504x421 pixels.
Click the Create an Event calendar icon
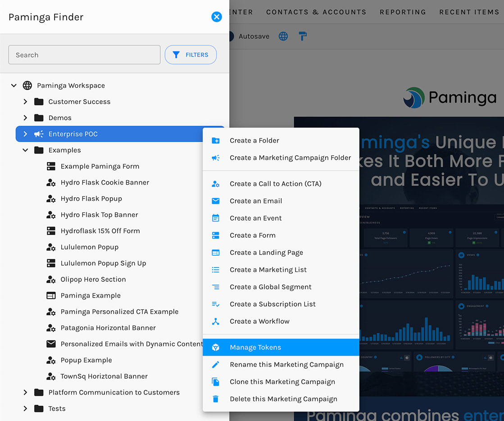216,218
